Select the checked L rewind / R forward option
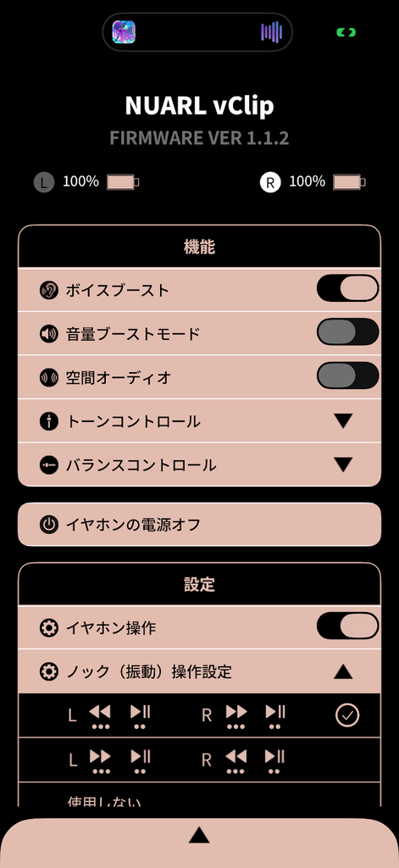The image size is (399, 868). click(199, 715)
